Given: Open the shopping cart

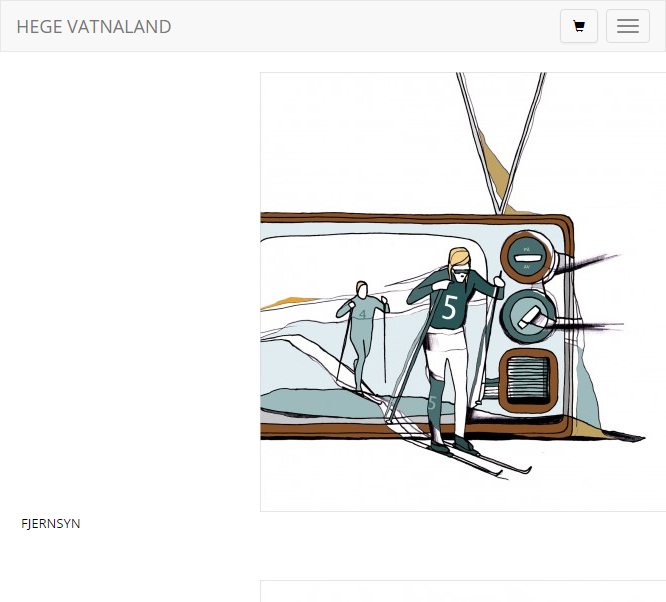Looking at the screenshot, I should click(579, 26).
